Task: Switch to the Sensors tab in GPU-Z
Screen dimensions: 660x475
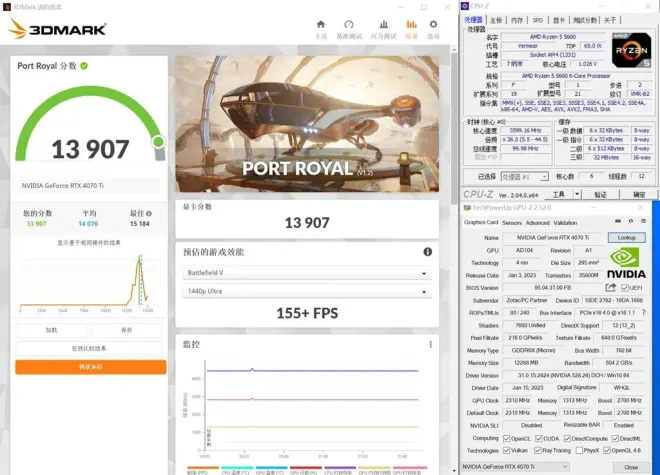Action: click(x=512, y=223)
